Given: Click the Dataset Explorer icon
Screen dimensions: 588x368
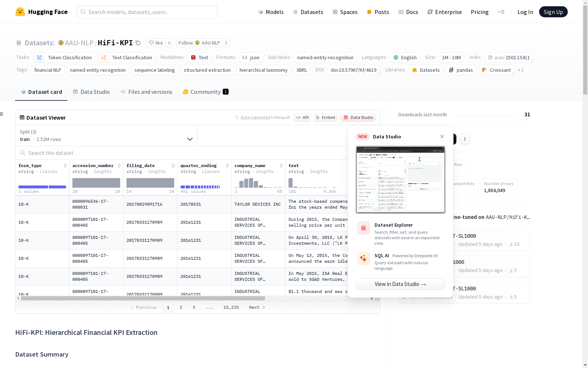Looking at the screenshot, I should pyautogui.click(x=363, y=228).
